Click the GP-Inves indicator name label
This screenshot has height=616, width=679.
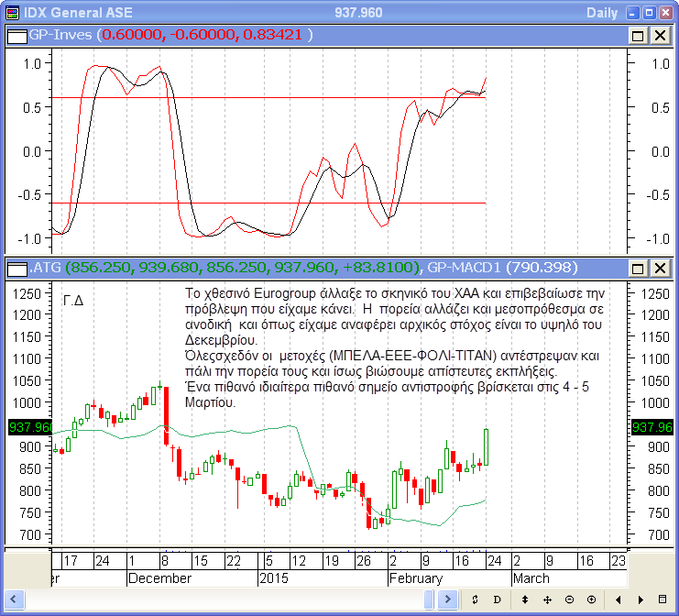60,35
